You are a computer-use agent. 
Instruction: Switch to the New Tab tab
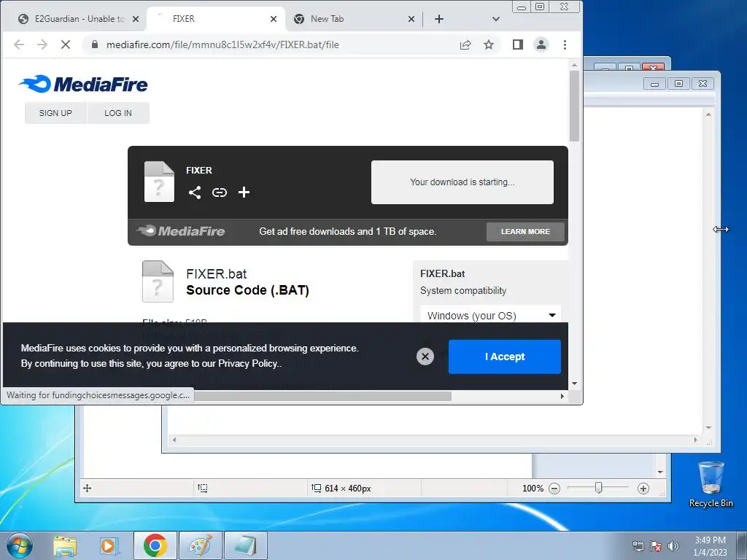(x=352, y=19)
